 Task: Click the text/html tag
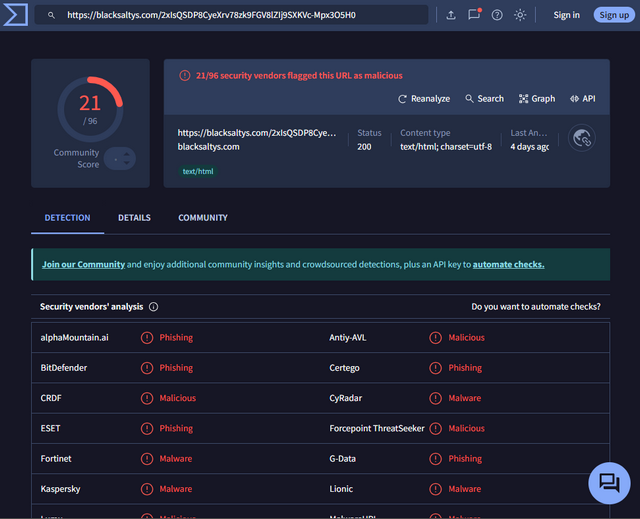(198, 171)
